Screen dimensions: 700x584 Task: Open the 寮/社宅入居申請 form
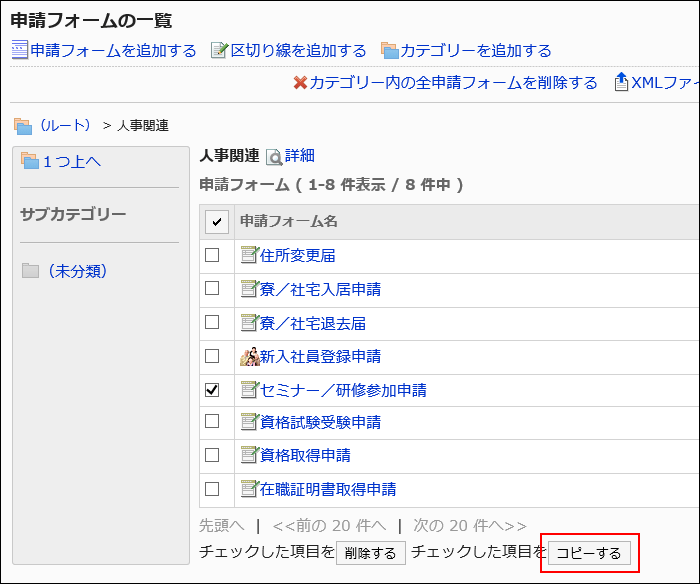click(x=321, y=289)
